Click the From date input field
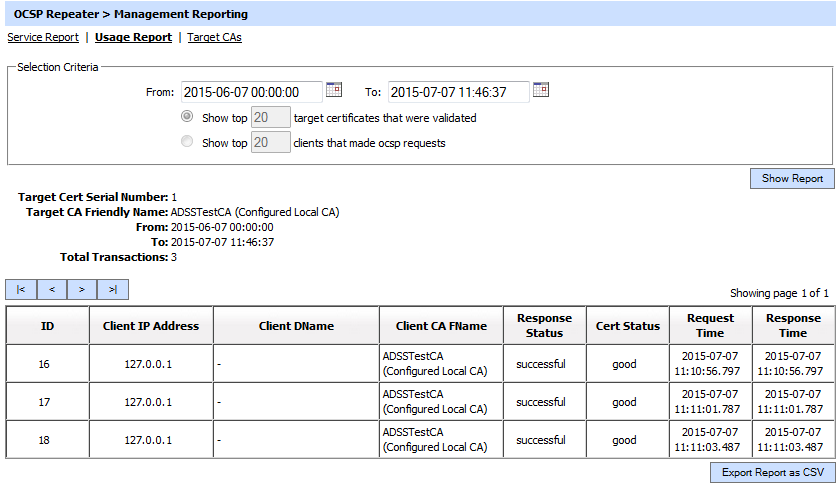 pos(251,92)
